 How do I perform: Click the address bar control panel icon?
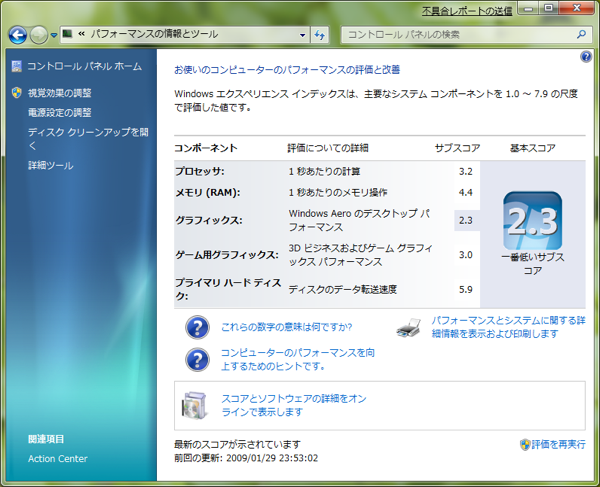(x=67, y=34)
